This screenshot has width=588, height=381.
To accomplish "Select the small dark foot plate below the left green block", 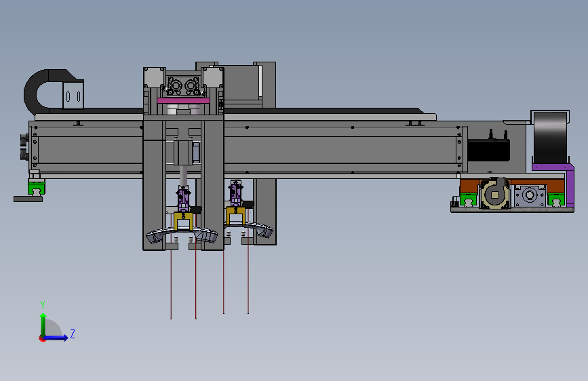I will [x=28, y=199].
